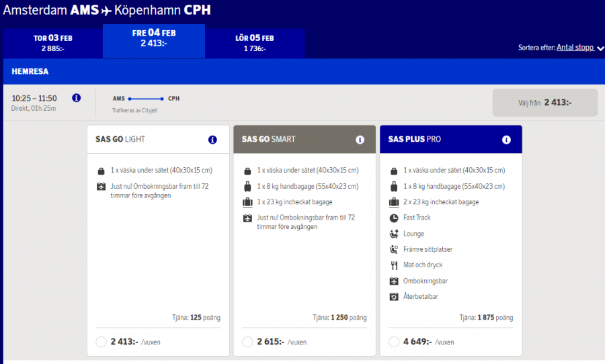Click the Fast Track clock icon
Screen dimensions: 605x364
coord(394,218)
